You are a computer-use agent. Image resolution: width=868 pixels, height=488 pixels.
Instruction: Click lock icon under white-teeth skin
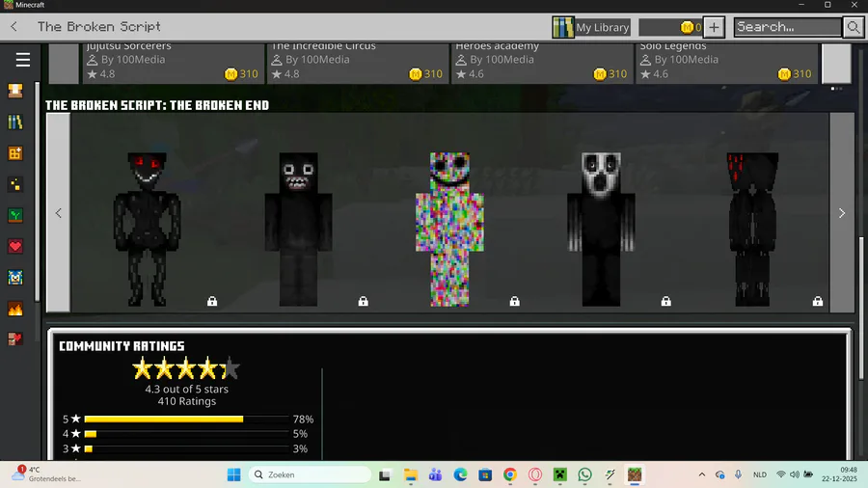click(x=364, y=301)
